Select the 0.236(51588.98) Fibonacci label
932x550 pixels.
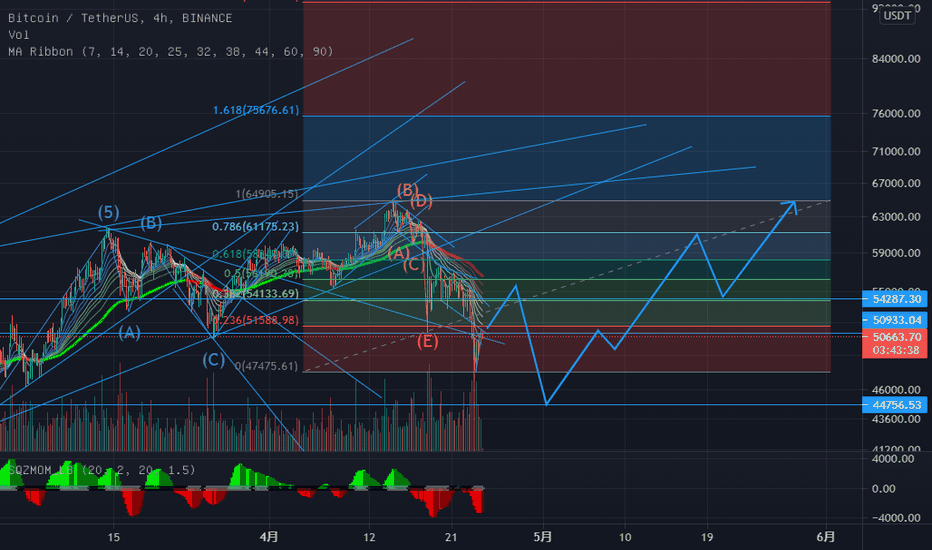pos(256,320)
